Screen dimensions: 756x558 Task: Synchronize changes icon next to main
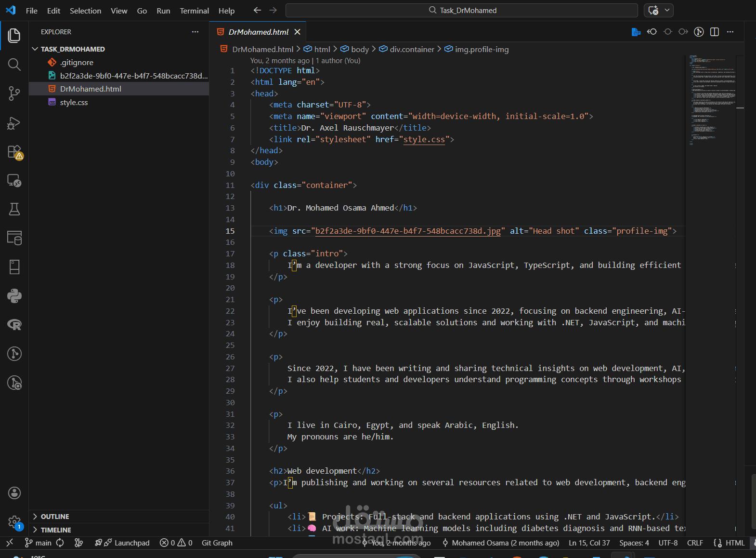coord(60,543)
